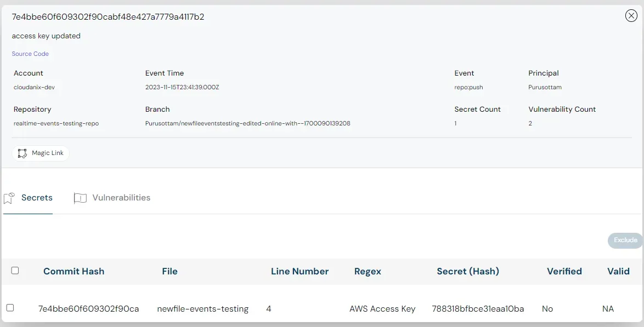Toggle the select-all checkbox in table header
The image size is (644, 327).
point(15,271)
